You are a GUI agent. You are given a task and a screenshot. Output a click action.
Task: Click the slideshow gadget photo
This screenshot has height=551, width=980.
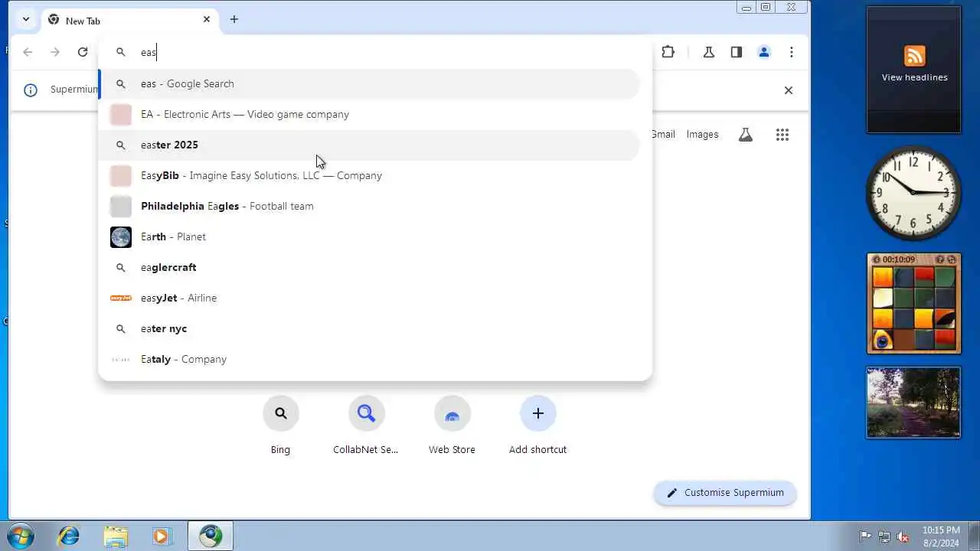pyautogui.click(x=913, y=403)
